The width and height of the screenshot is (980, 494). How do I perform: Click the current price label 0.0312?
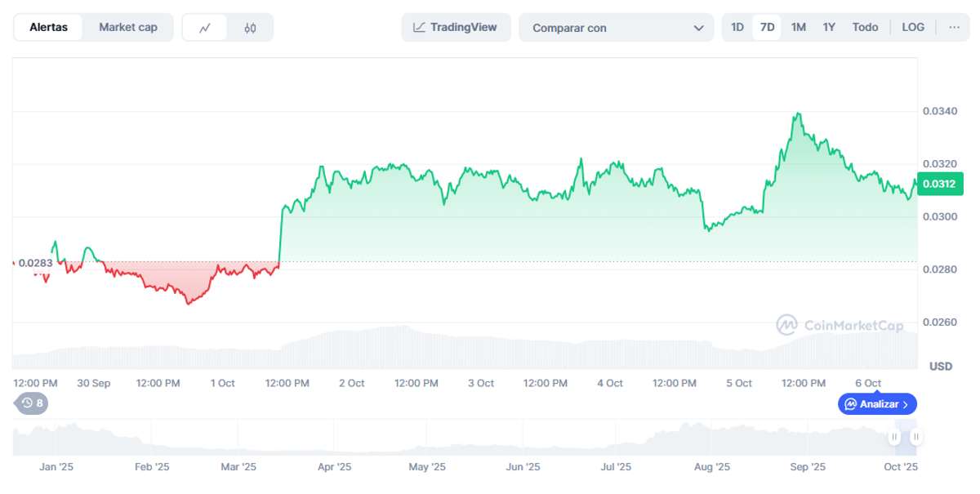(940, 185)
